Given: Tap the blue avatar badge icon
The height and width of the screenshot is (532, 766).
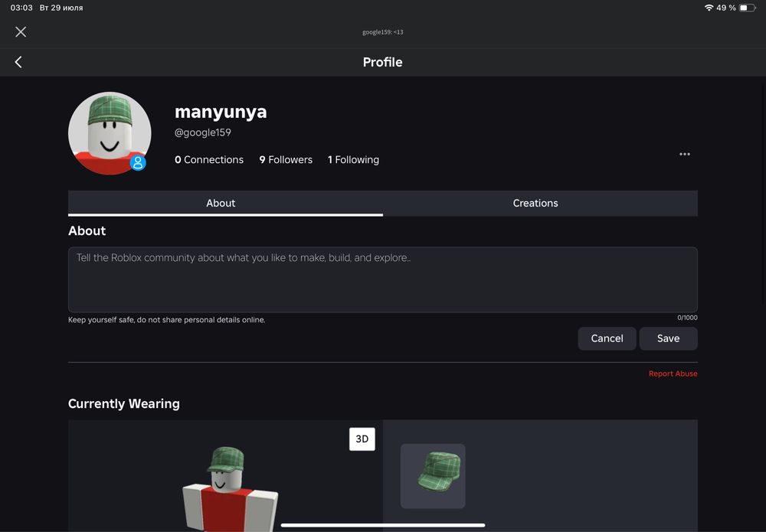Looking at the screenshot, I should pos(138,162).
